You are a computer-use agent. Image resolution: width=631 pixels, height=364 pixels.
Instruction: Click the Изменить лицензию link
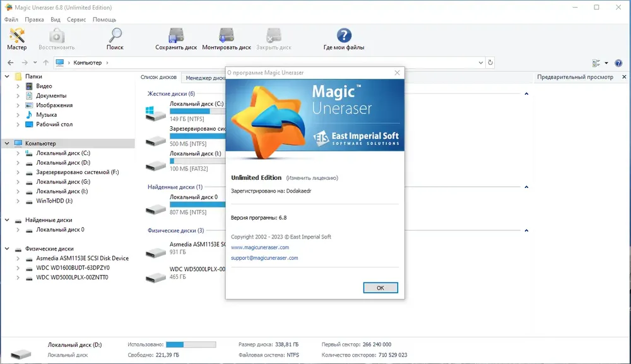pos(312,178)
